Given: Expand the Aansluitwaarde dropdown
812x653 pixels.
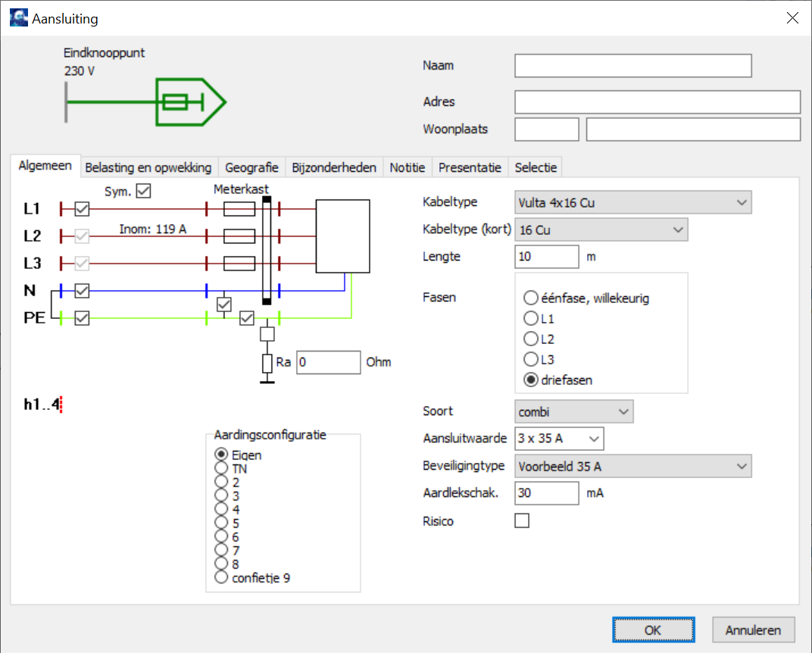Looking at the screenshot, I should click(x=559, y=439).
